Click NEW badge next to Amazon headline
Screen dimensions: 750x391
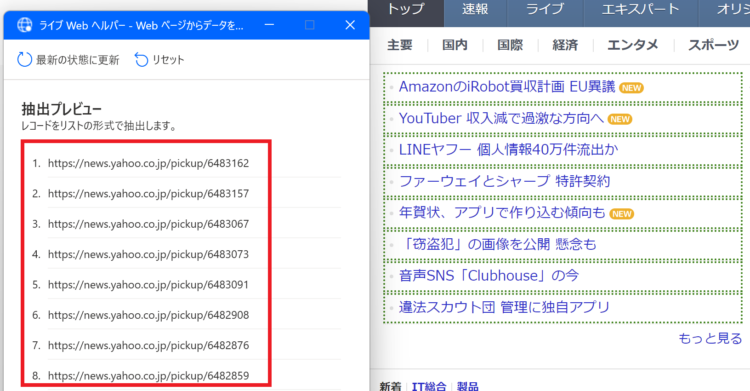(x=631, y=88)
